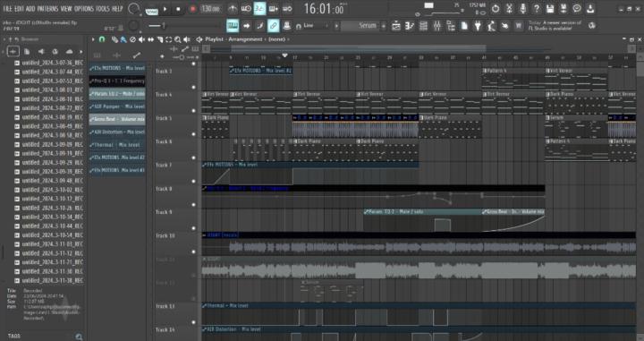Arm the red record button
This screenshot has height=341, width=644.
tap(192, 9)
